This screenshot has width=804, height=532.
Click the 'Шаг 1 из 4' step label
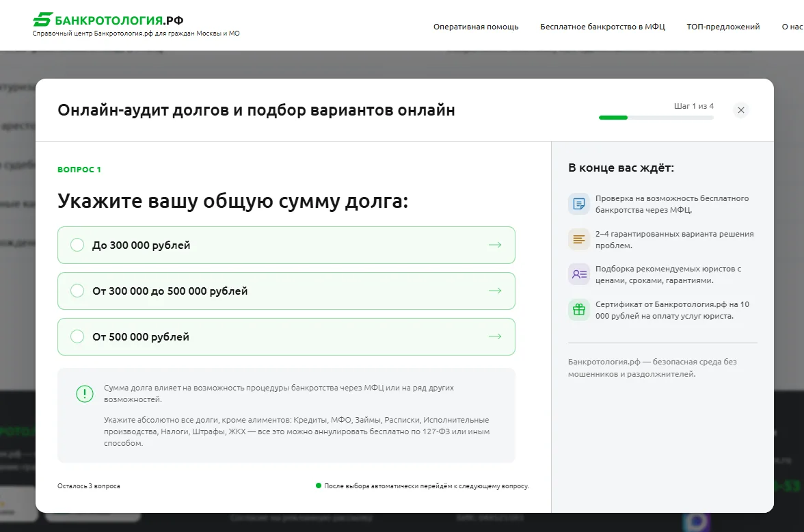tap(693, 106)
